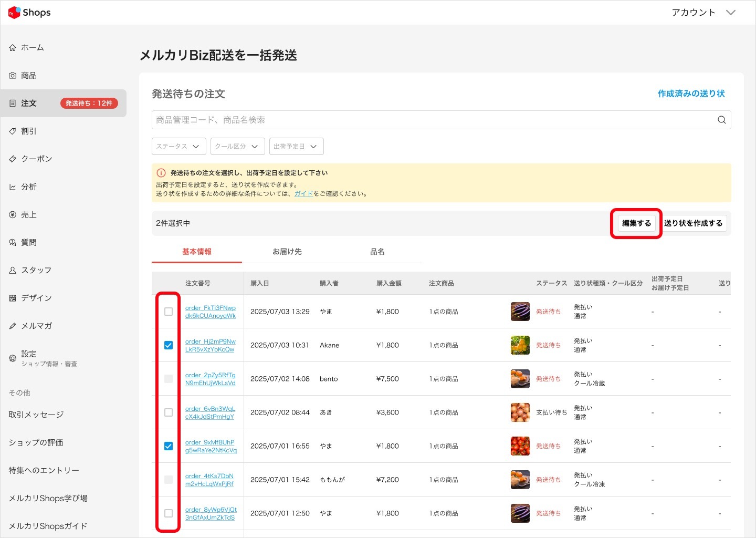Expand the アカウント menu

(x=703, y=13)
